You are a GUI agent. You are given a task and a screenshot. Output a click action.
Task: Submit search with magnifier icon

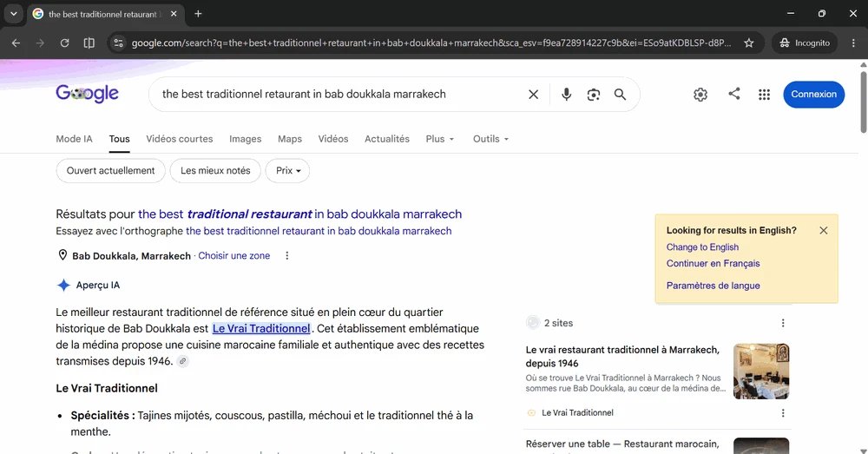620,94
